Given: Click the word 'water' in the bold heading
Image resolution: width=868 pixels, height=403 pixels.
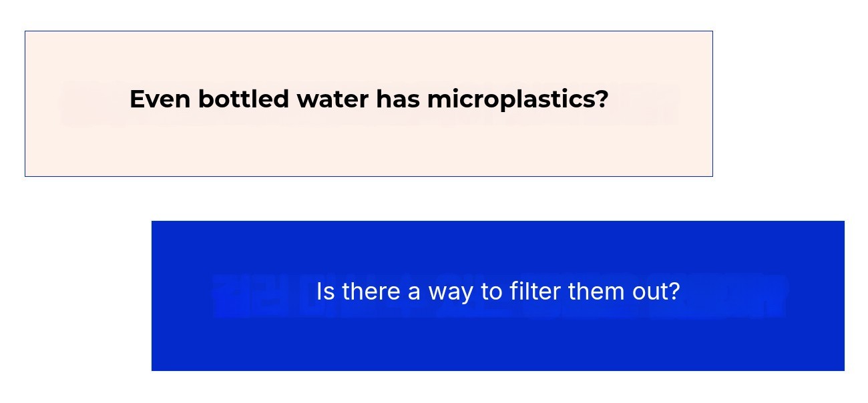Looking at the screenshot, I should point(333,99).
